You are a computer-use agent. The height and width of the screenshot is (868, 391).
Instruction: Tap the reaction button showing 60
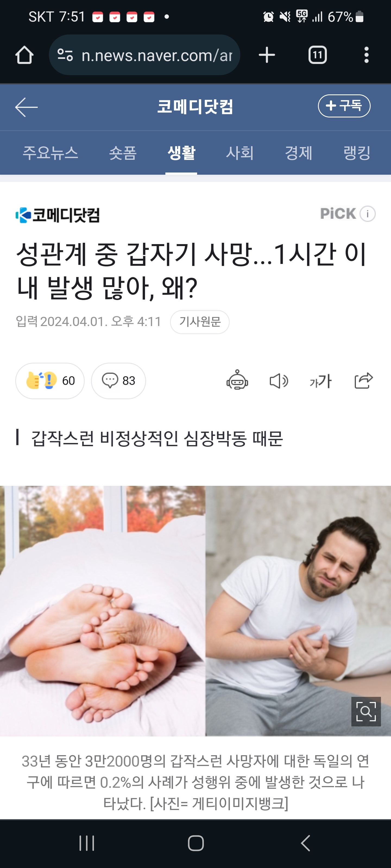[x=50, y=381]
